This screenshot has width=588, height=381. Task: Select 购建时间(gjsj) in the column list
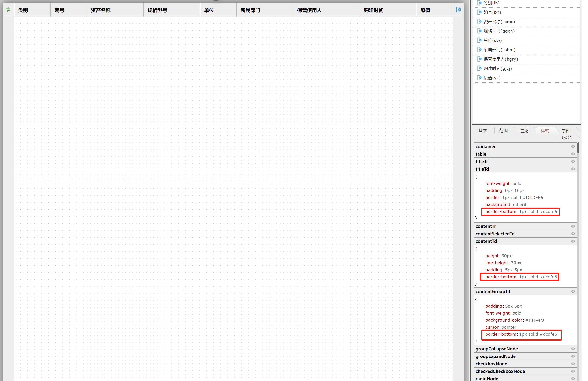(x=498, y=68)
